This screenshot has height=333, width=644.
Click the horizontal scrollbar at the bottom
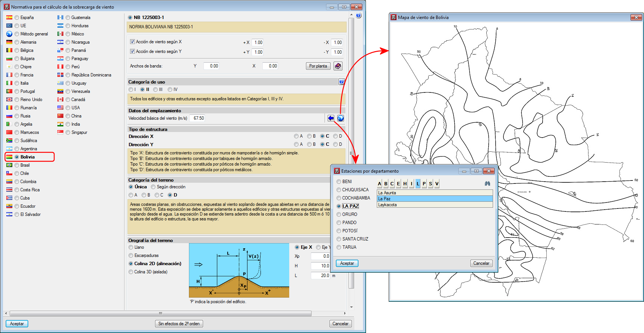click(160, 314)
